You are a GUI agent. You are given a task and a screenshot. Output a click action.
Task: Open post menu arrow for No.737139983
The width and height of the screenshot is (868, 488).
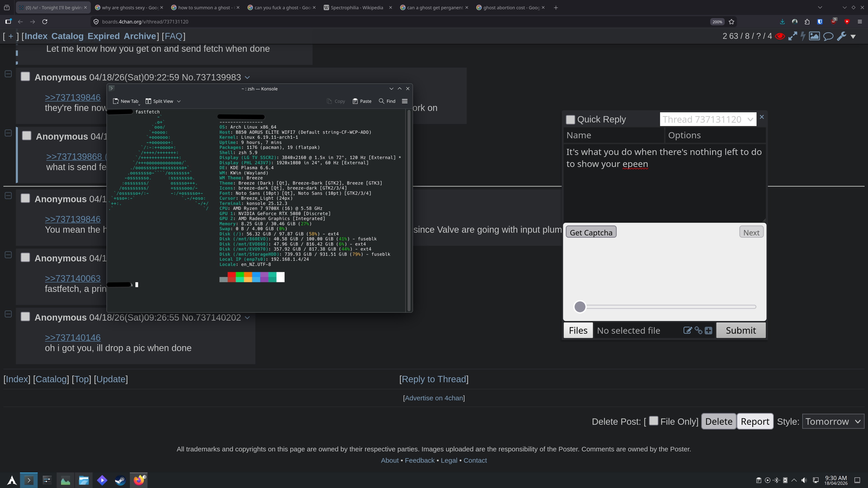point(247,77)
